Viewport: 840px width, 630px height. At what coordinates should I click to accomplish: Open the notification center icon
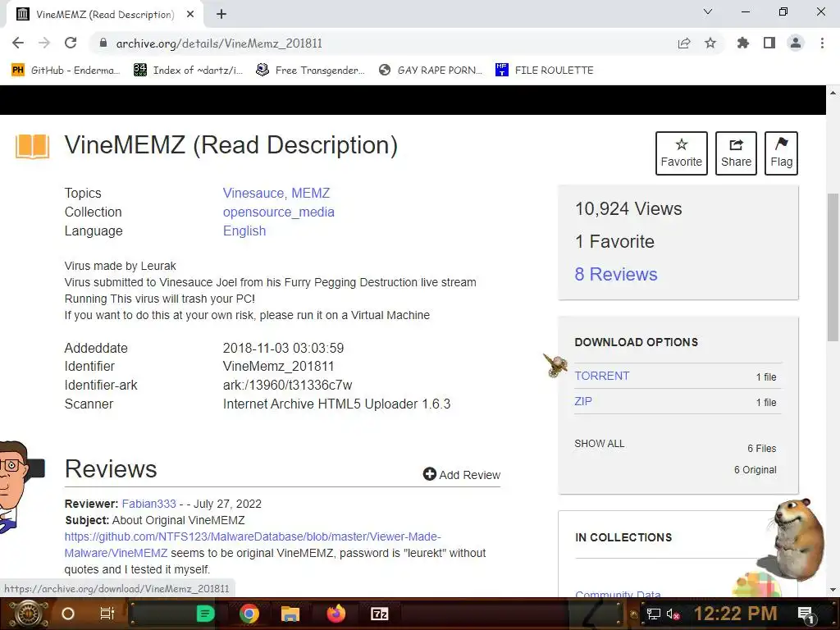(806, 614)
